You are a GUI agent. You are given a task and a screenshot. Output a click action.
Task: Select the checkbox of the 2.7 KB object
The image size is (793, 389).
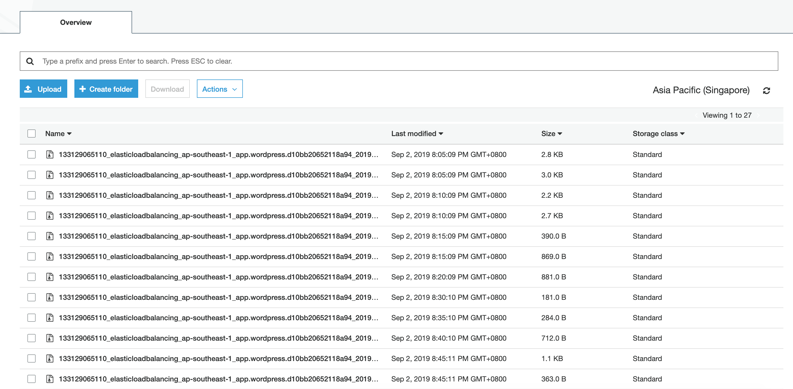pyautogui.click(x=31, y=215)
